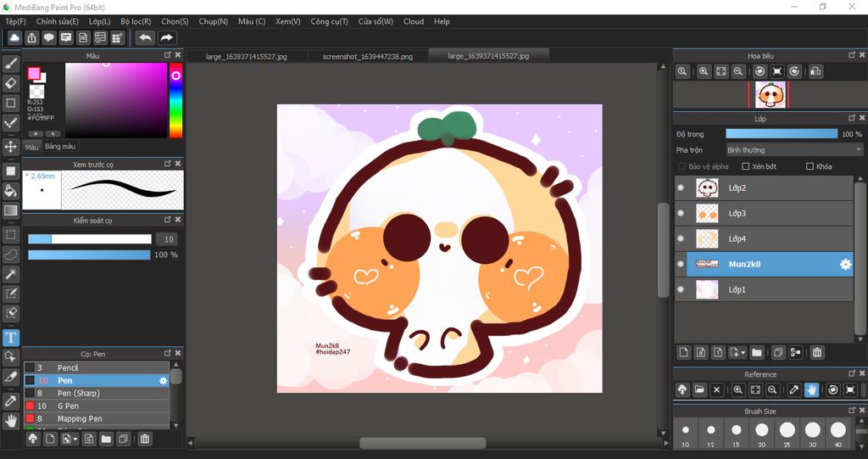
Task: Select hand tool in Reference panel
Action: coord(811,389)
